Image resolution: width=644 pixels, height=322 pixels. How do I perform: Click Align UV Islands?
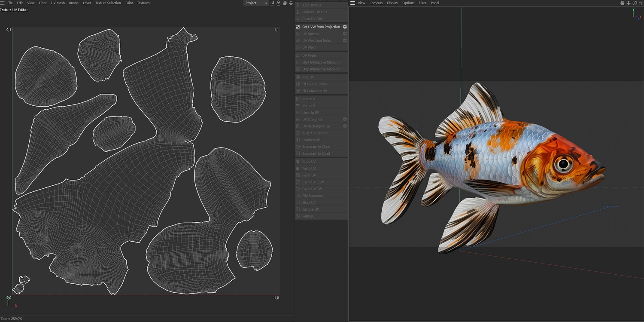pyautogui.click(x=321, y=133)
